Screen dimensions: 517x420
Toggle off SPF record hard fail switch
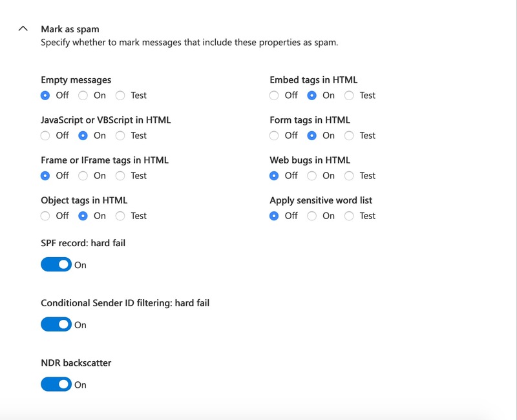coord(56,264)
